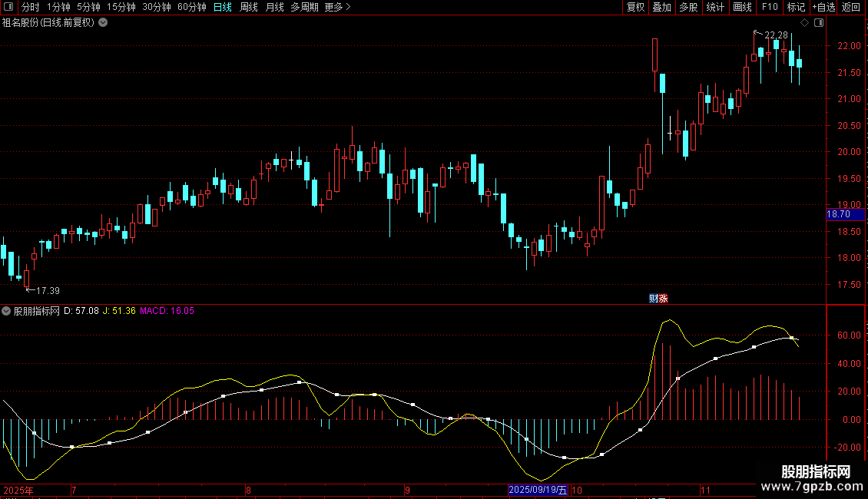Click the -20.00 indicator axis label

[x=847, y=448]
